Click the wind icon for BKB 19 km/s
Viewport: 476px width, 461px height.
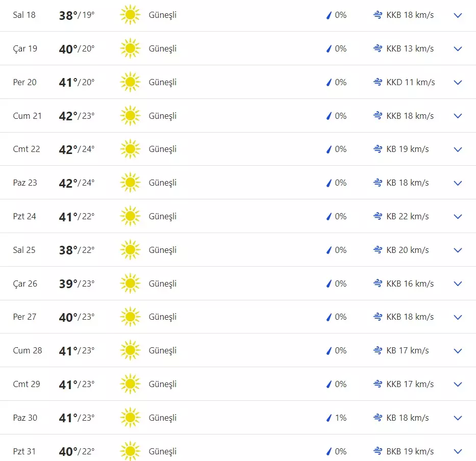[378, 451]
